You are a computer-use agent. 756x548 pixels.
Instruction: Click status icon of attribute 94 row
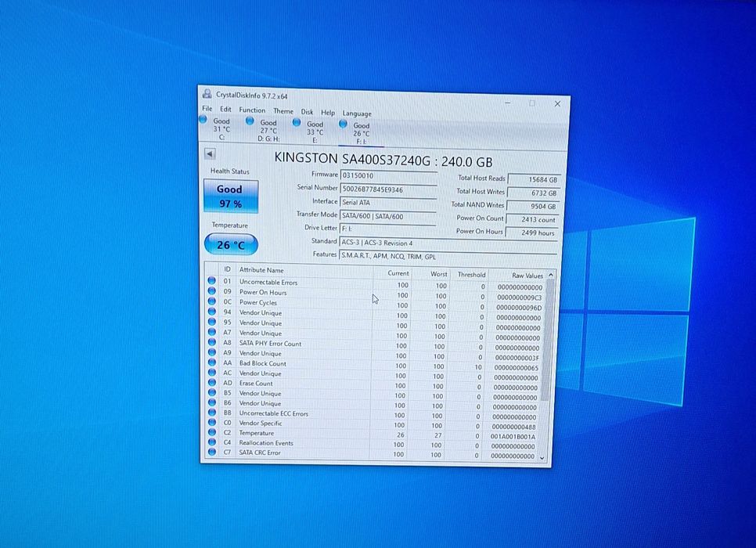[211, 311]
